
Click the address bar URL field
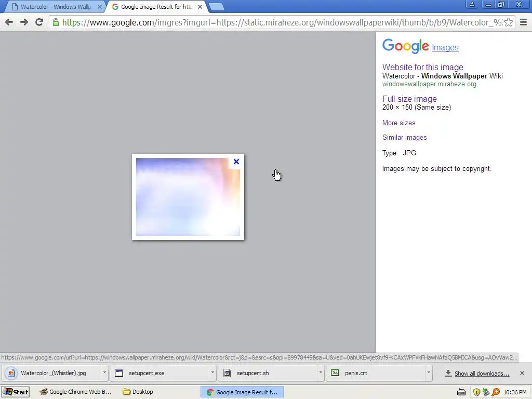point(282,22)
